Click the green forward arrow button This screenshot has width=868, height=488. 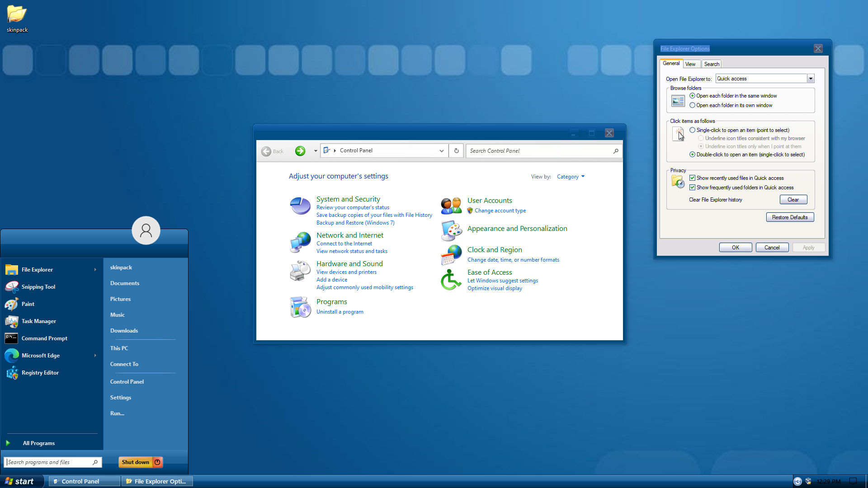tap(300, 151)
